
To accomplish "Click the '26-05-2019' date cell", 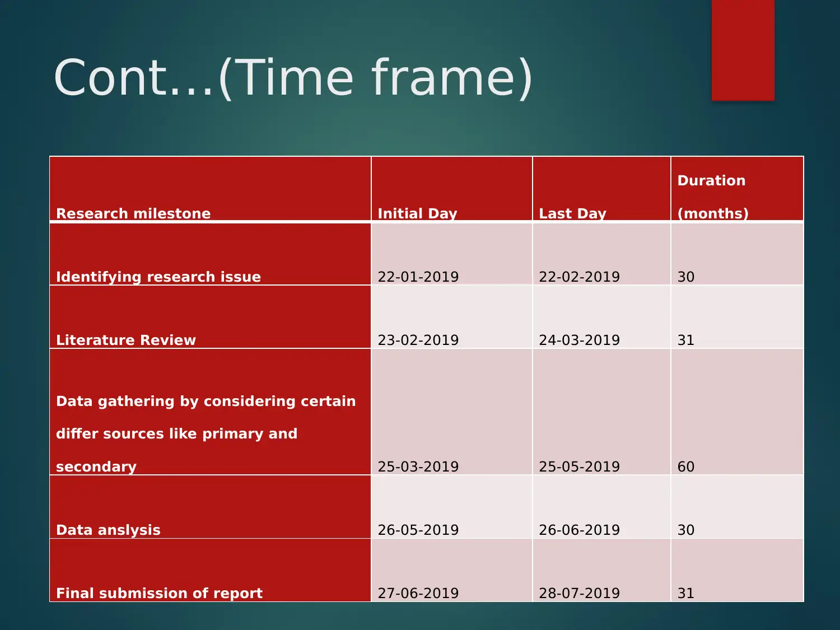I will [x=452, y=507].
